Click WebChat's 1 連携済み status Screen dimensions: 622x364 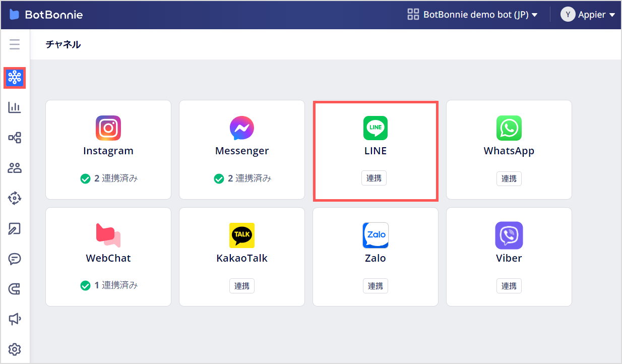coord(109,285)
